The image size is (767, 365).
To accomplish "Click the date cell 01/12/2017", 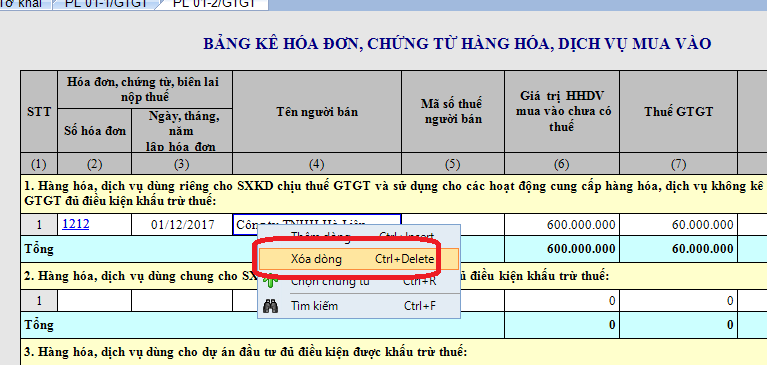I will point(182,225).
